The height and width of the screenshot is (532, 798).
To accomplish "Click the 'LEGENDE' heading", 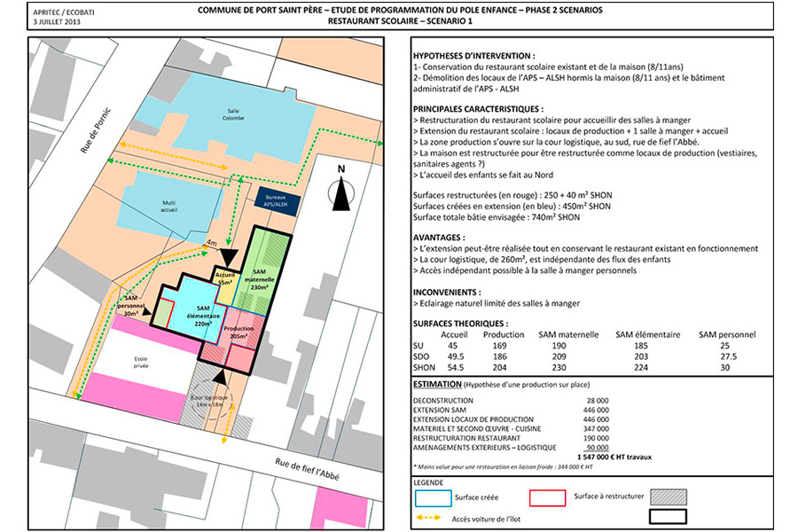I will point(428,482).
